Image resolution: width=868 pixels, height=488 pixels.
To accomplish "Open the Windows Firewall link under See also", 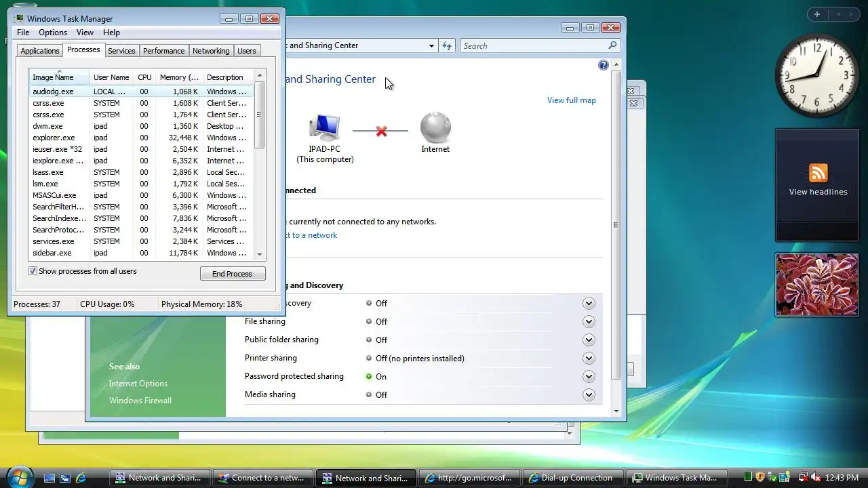I will coord(140,401).
